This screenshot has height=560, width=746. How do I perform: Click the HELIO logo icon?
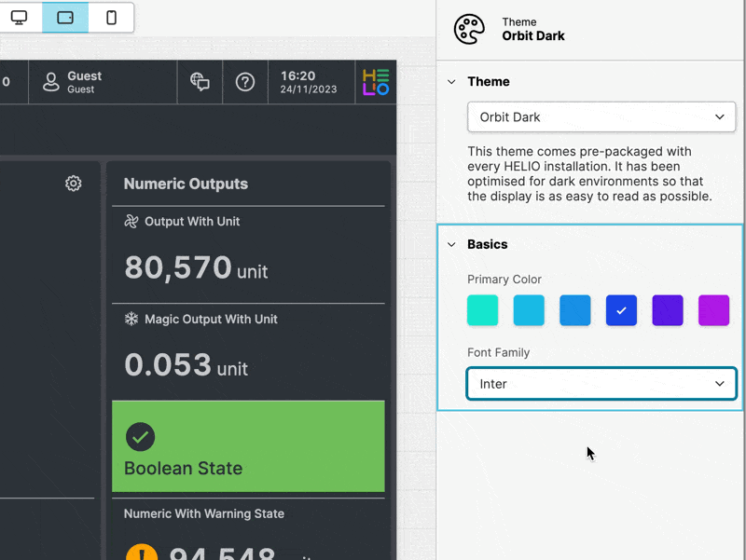tap(376, 82)
